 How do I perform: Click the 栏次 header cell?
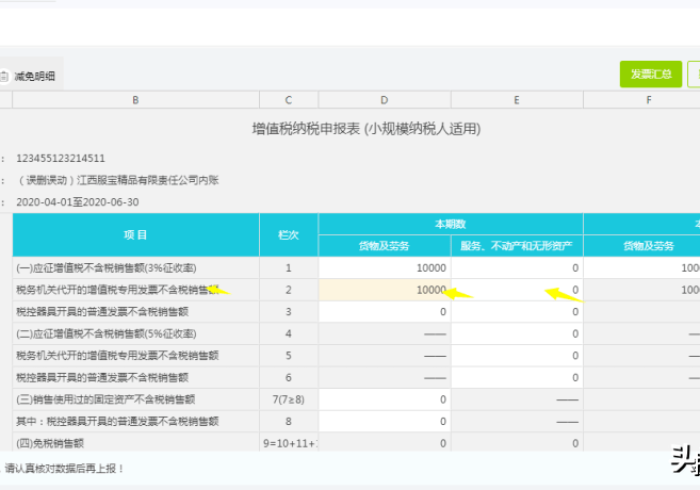click(288, 235)
